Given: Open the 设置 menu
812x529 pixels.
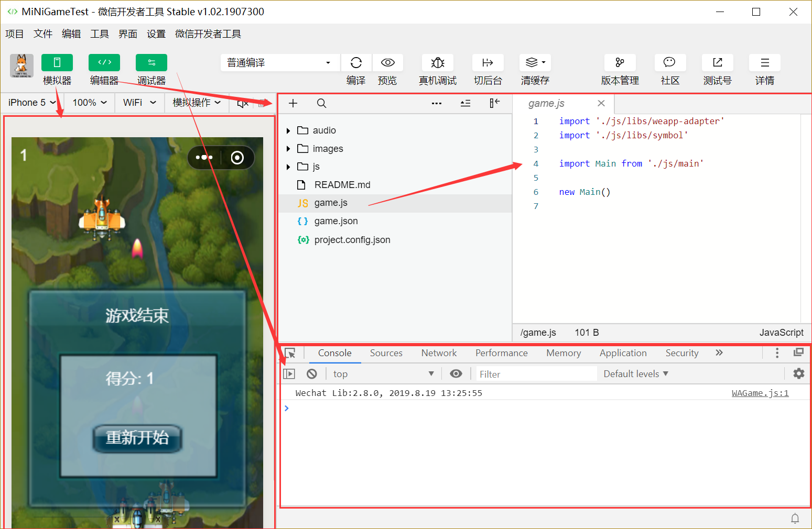Looking at the screenshot, I should (156, 34).
